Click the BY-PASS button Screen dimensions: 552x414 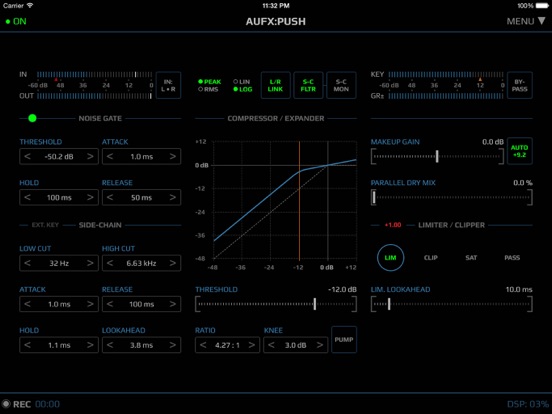(x=520, y=86)
